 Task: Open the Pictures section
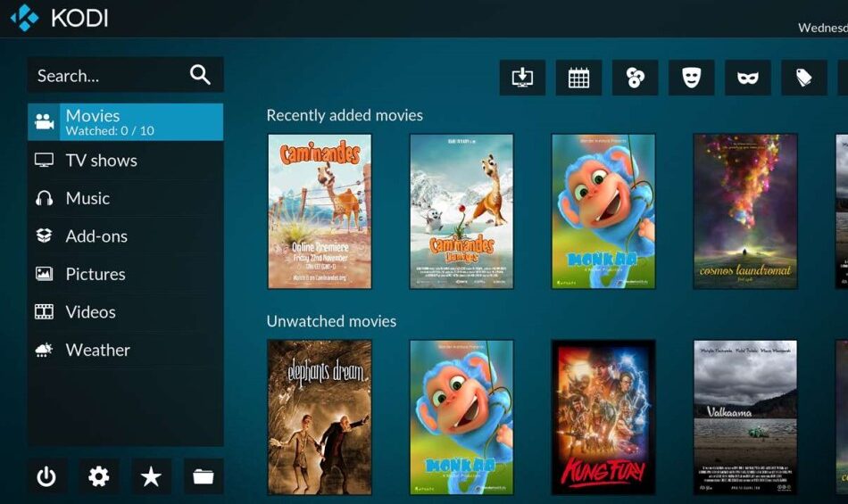click(126, 274)
